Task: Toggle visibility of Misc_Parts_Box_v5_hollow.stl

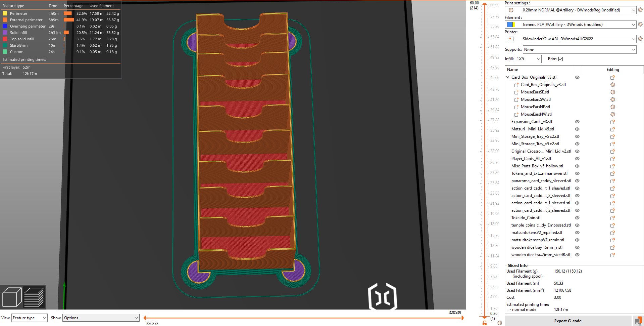Action: (577, 166)
